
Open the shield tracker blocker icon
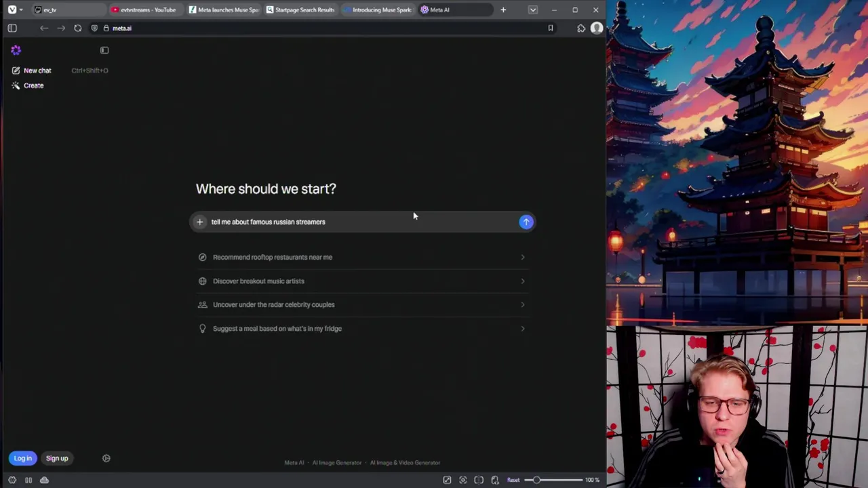tap(94, 28)
